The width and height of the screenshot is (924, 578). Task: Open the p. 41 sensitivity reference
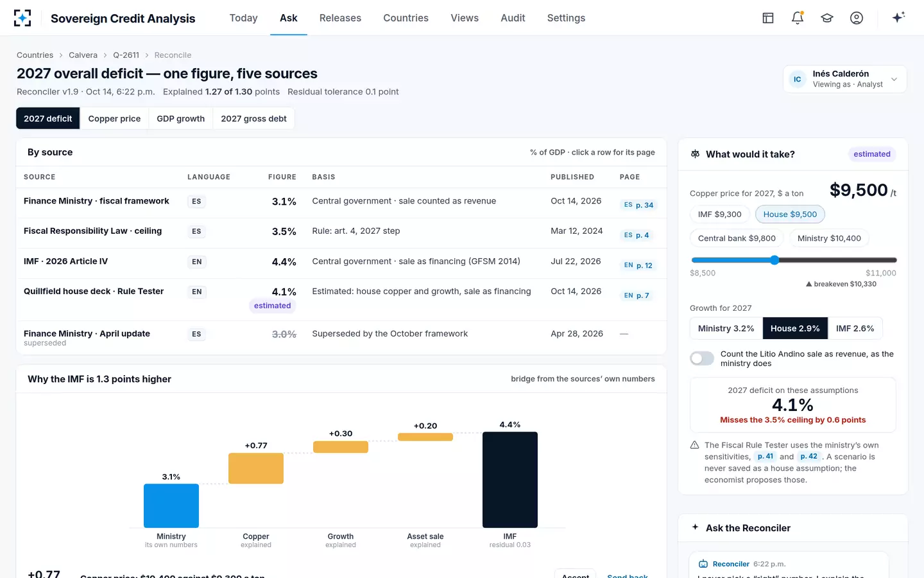(766, 457)
